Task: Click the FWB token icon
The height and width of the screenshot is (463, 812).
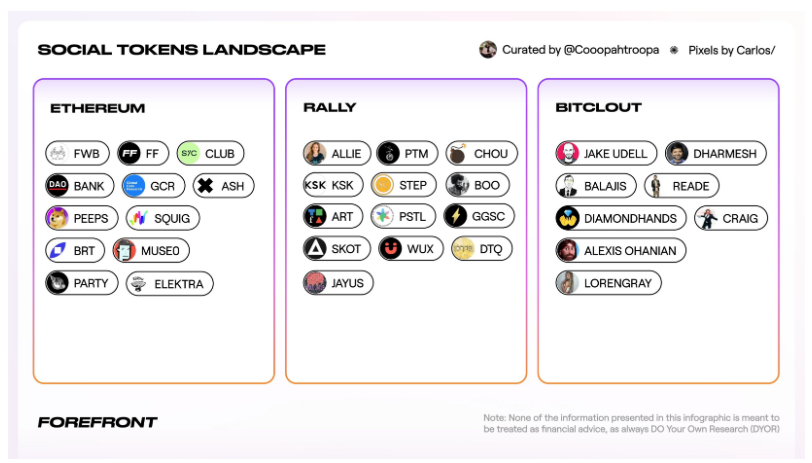Action: (58, 153)
